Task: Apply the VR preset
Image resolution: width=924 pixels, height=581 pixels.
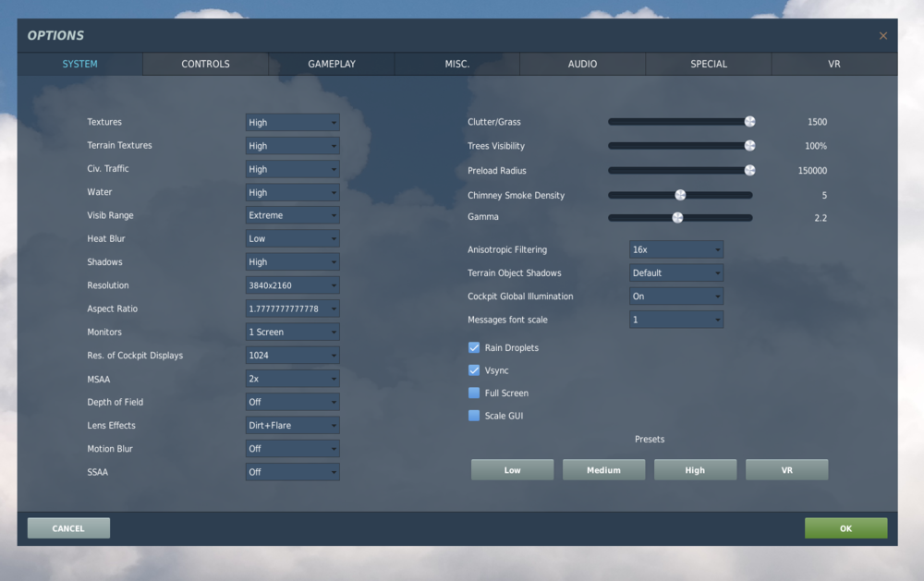Action: tap(786, 469)
